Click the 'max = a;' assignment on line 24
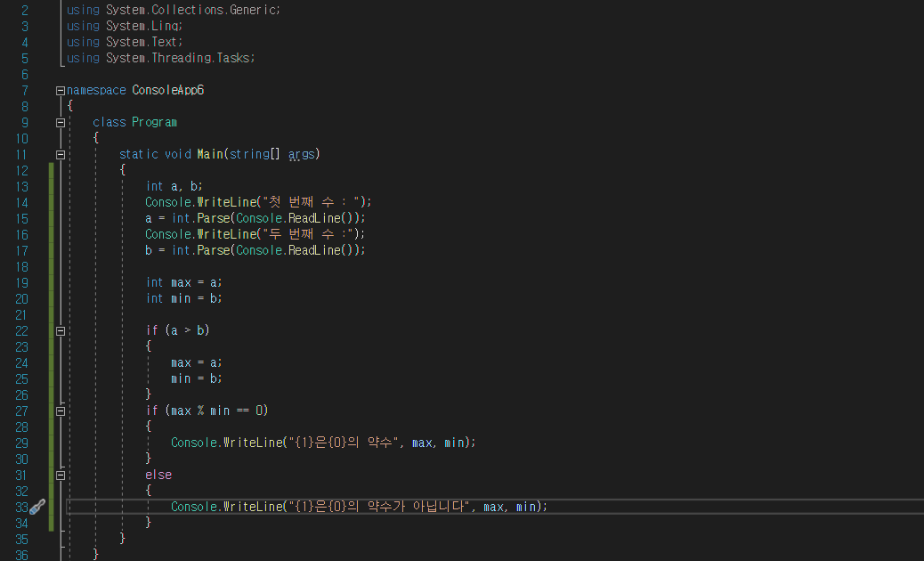 click(x=196, y=362)
